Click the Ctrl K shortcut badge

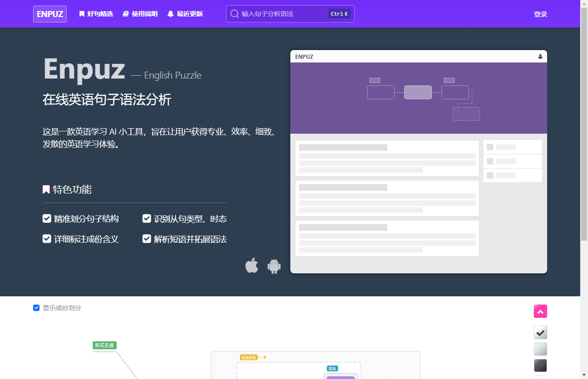tap(339, 14)
